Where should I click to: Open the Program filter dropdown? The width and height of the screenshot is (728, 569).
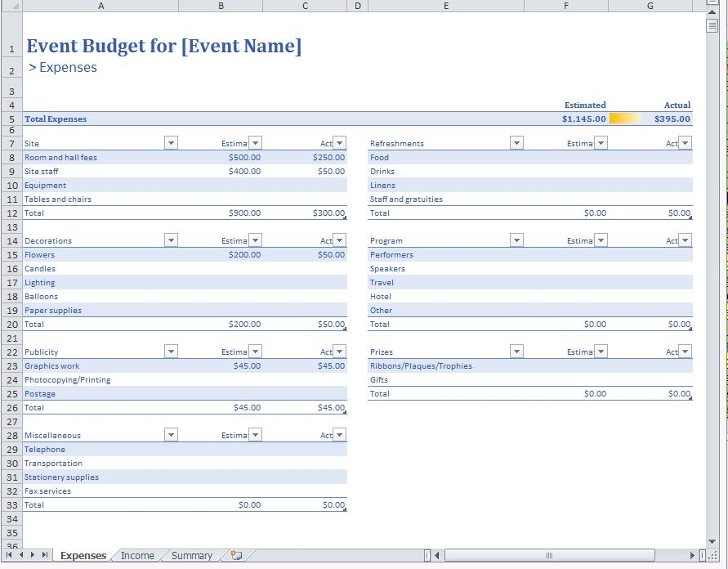coord(516,240)
